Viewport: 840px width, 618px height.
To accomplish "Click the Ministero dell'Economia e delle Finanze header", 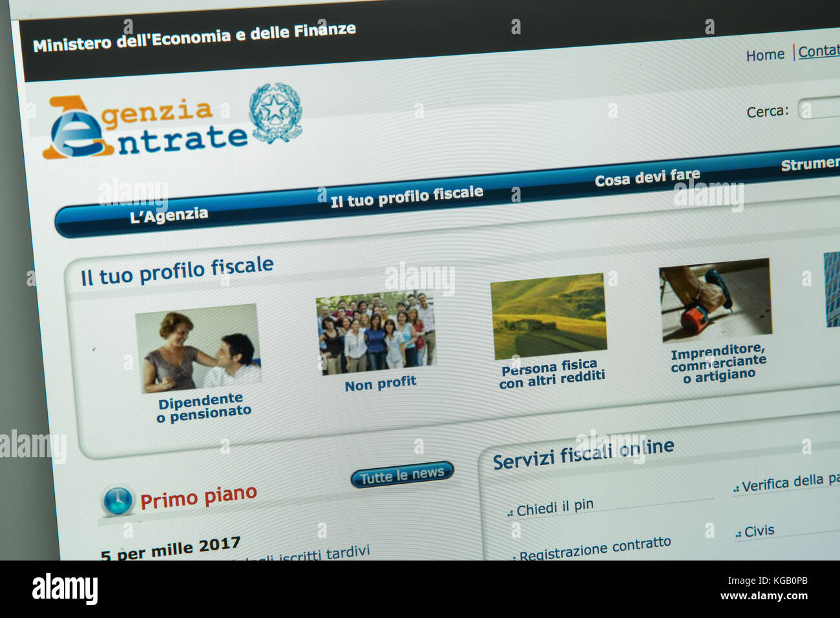I will tap(194, 37).
